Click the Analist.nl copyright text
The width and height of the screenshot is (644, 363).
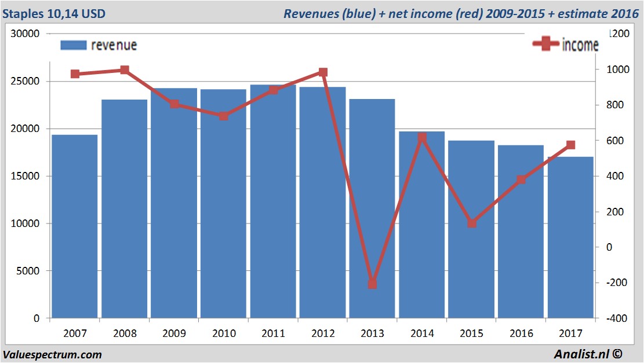(x=588, y=354)
